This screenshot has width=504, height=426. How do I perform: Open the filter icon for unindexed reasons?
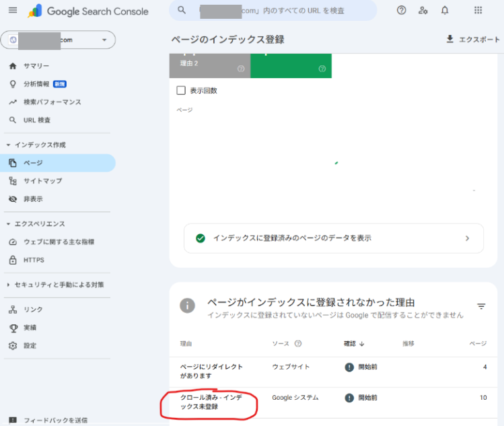click(481, 306)
